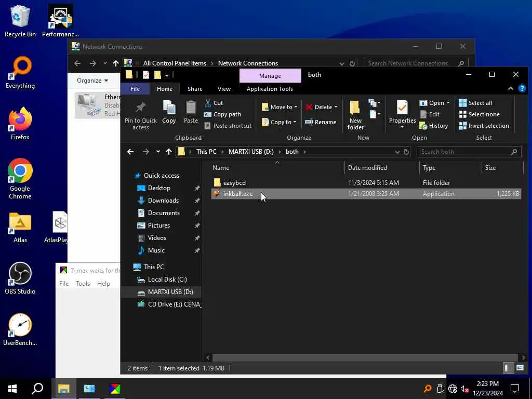The image size is (532, 399).
Task: Select Quick access in navigation pane
Action: click(161, 176)
